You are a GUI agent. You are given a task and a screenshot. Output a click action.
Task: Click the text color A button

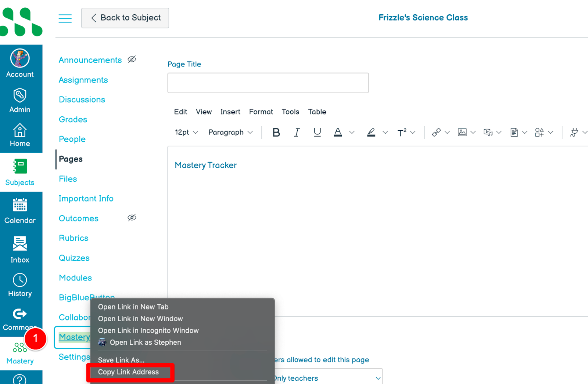coord(338,132)
